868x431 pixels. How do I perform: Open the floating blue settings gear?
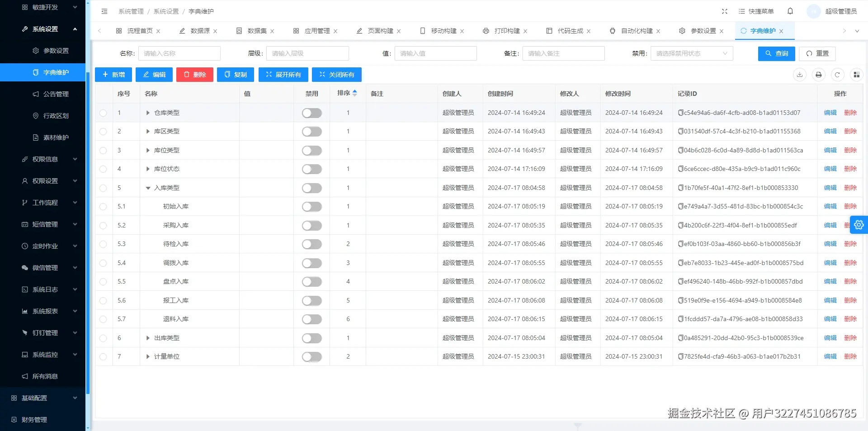(x=859, y=225)
